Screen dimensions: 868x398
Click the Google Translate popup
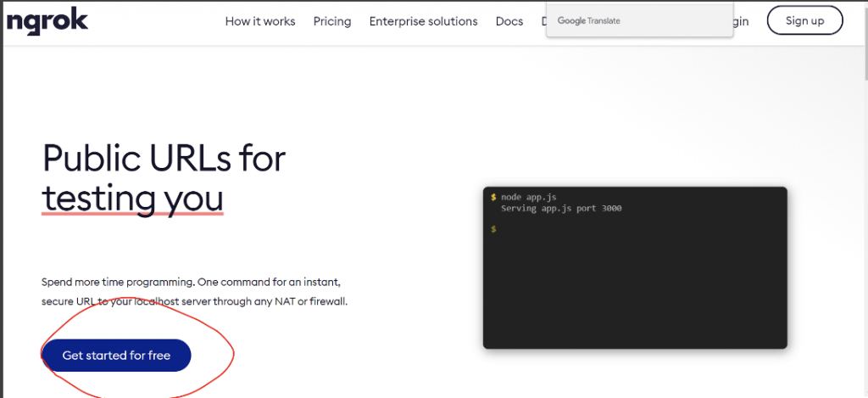click(x=639, y=20)
